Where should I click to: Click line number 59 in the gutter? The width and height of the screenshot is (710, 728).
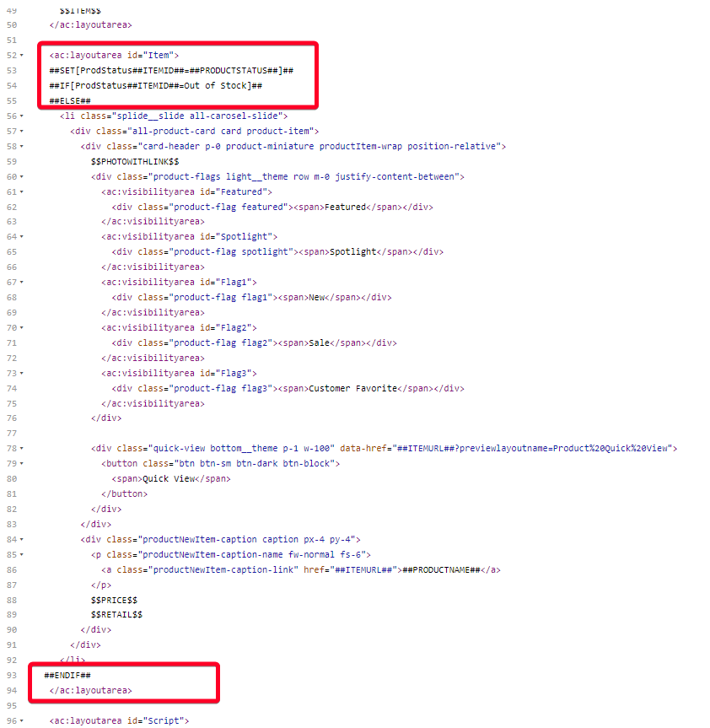pyautogui.click(x=12, y=162)
